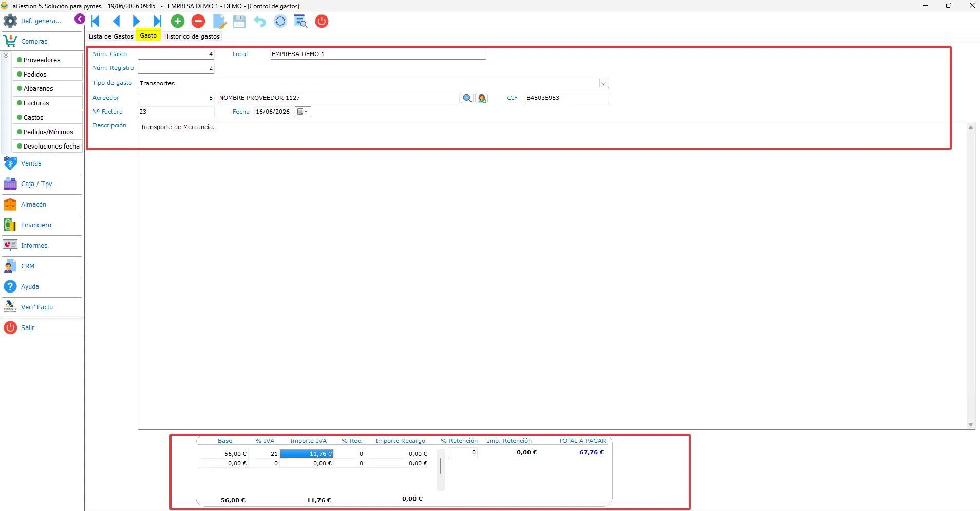
Task: Collapse the sidebar with the purple arrow
Action: [x=80, y=19]
